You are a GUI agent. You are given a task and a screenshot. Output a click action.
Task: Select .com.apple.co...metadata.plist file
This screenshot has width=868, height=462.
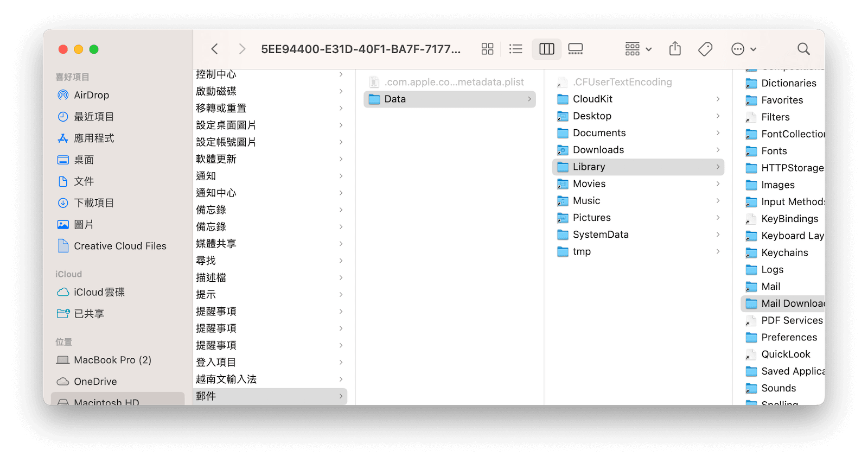point(450,82)
